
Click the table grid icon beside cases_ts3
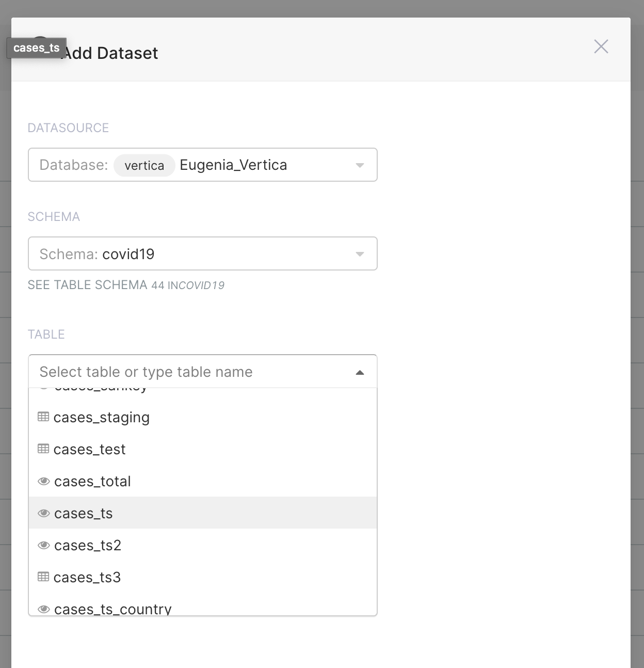click(44, 577)
